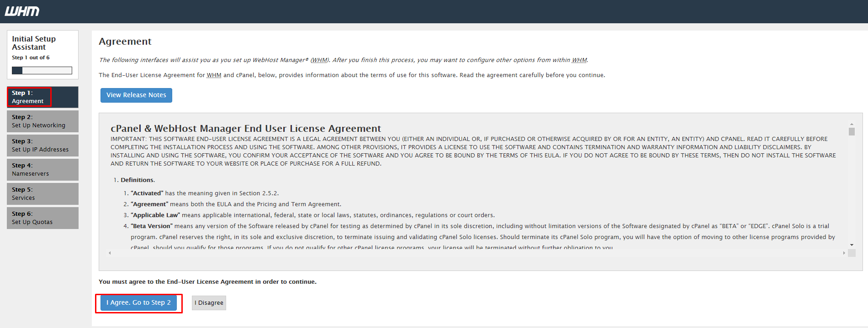The image size is (868, 328).
Task: Go to Step 2: Set Up Networking
Action: (42, 121)
